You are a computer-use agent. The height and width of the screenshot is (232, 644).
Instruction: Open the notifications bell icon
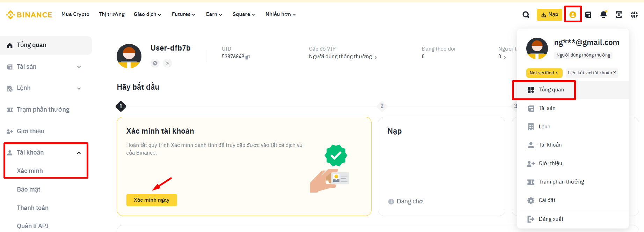(x=603, y=15)
